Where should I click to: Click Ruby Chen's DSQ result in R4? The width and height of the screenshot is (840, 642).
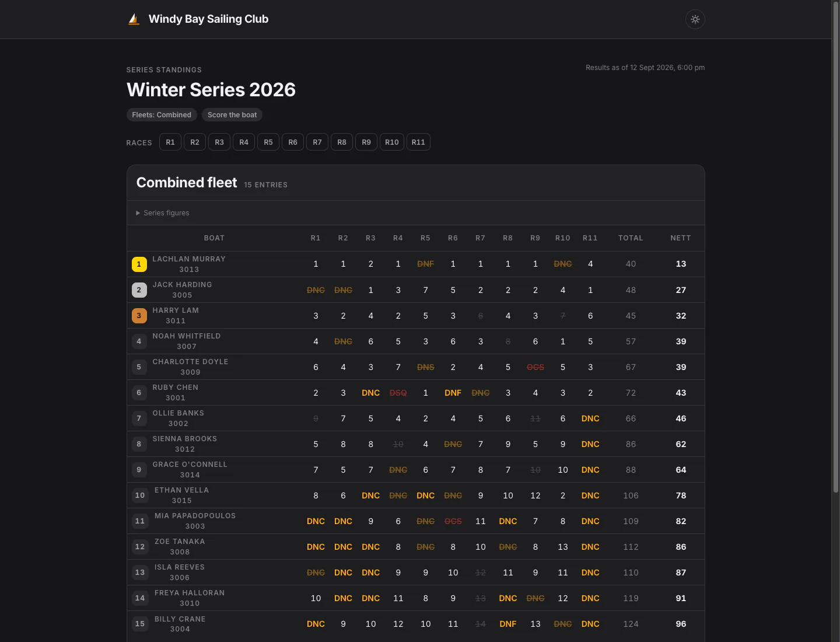(x=398, y=393)
